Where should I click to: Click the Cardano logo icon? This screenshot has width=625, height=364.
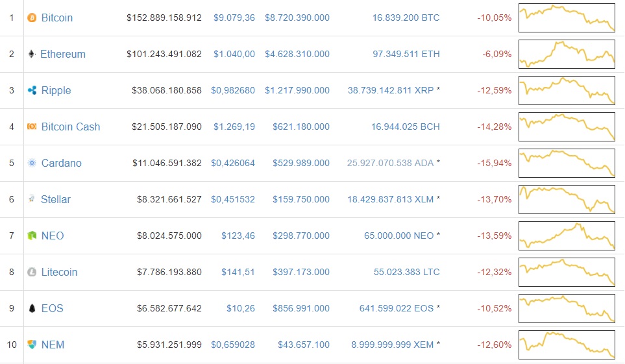32,164
